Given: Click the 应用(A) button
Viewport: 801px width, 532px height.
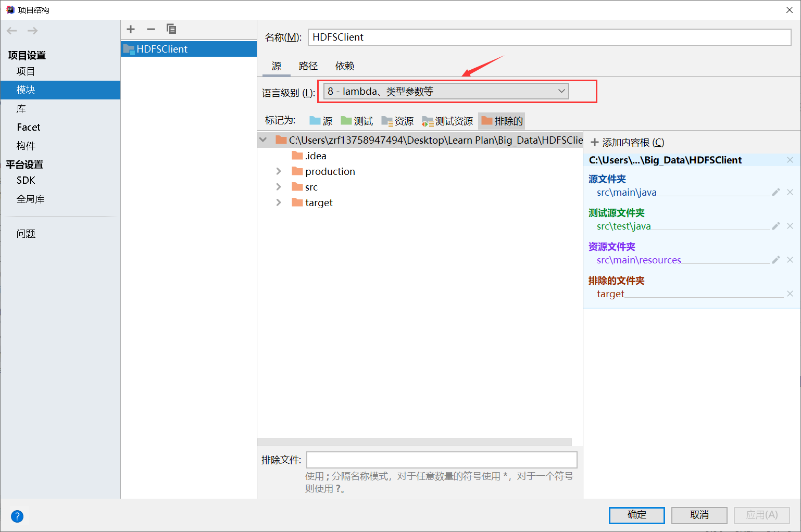Looking at the screenshot, I should coord(761,515).
